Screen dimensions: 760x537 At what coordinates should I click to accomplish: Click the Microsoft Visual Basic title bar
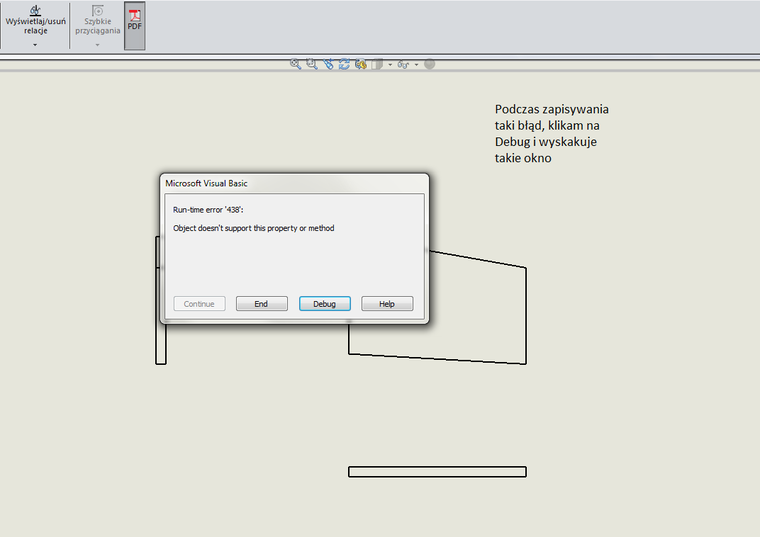coord(294,183)
